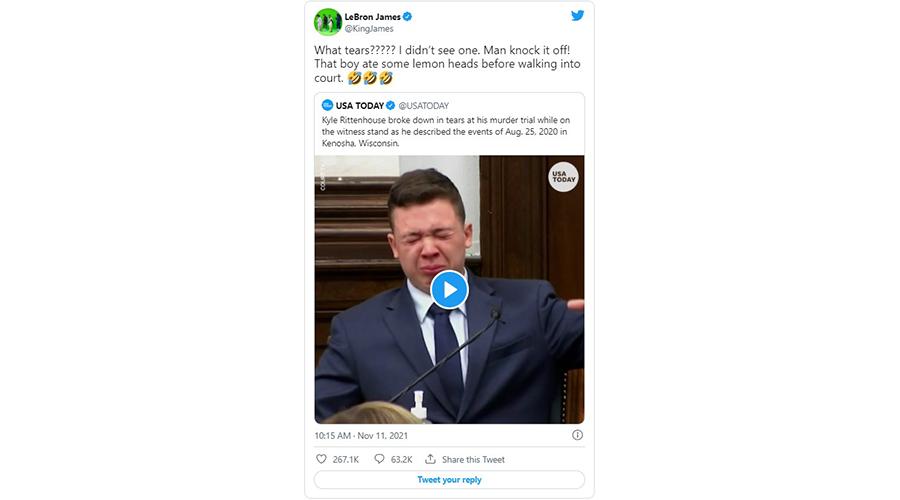Screen dimensions: 900x500
Task: Click the Share this Tweet link
Action: (x=473, y=459)
